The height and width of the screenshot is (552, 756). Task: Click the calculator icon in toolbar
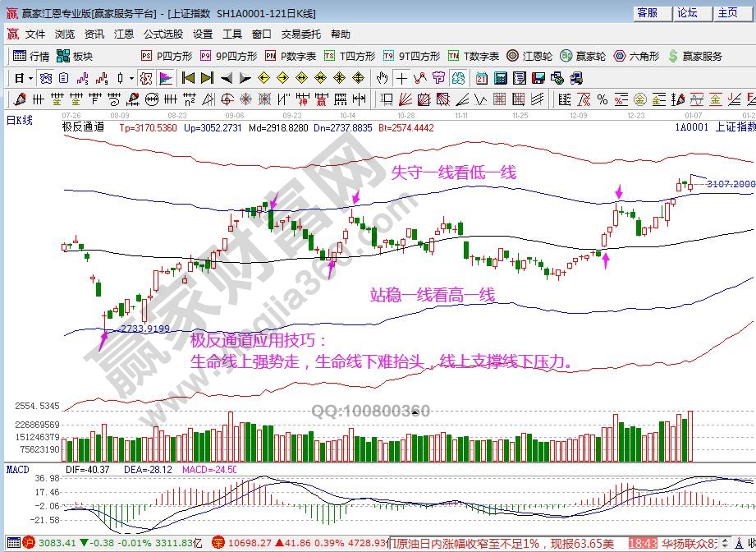[x=499, y=78]
